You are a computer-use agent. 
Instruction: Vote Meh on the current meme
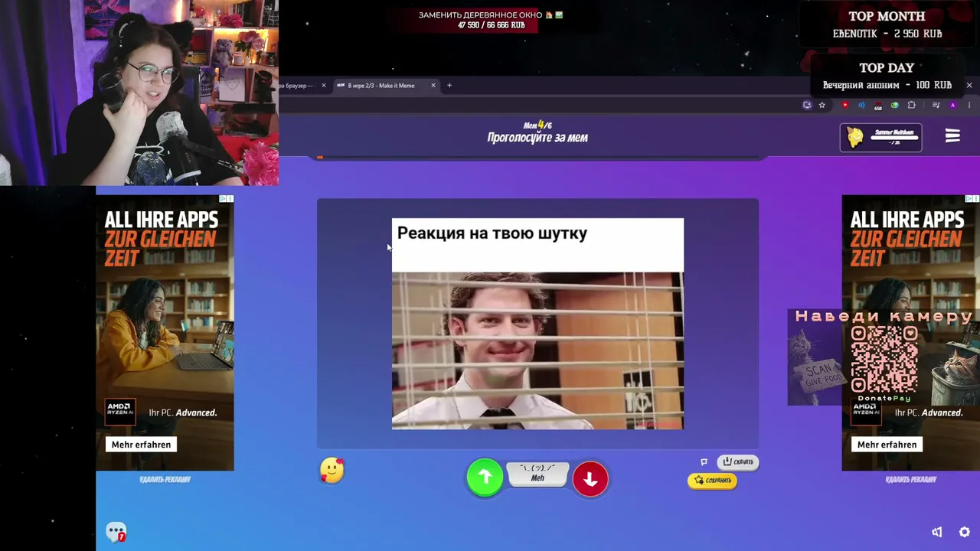click(x=537, y=474)
